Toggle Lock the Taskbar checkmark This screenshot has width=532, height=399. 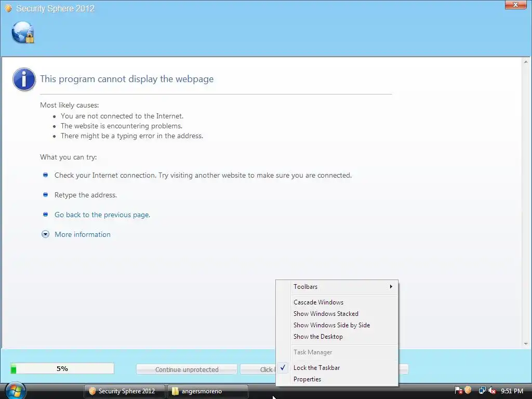[283, 367]
